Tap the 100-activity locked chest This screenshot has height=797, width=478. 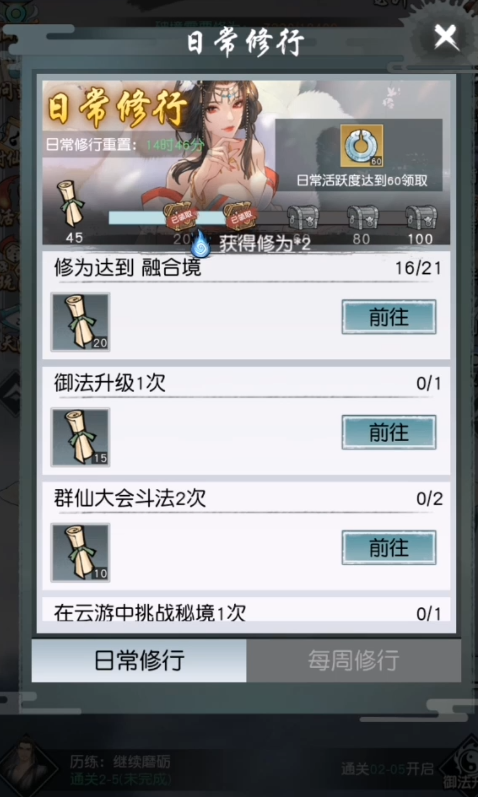pyautogui.click(x=421, y=217)
